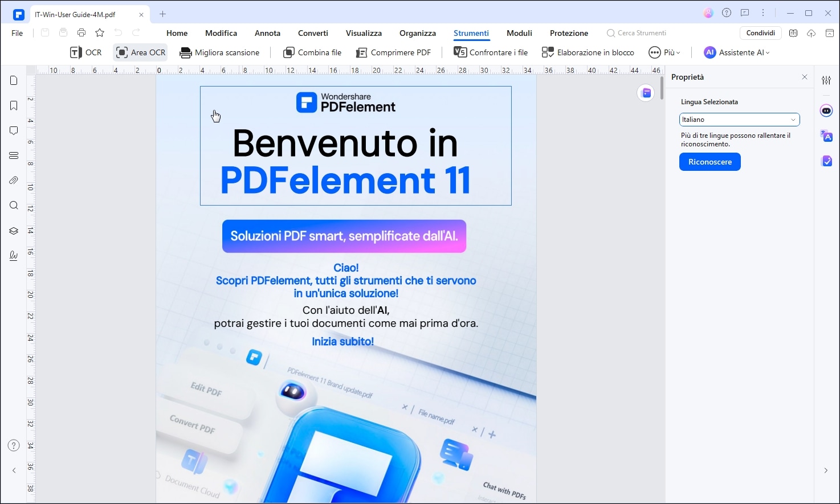Click the second save-as disk icon

[x=63, y=33]
